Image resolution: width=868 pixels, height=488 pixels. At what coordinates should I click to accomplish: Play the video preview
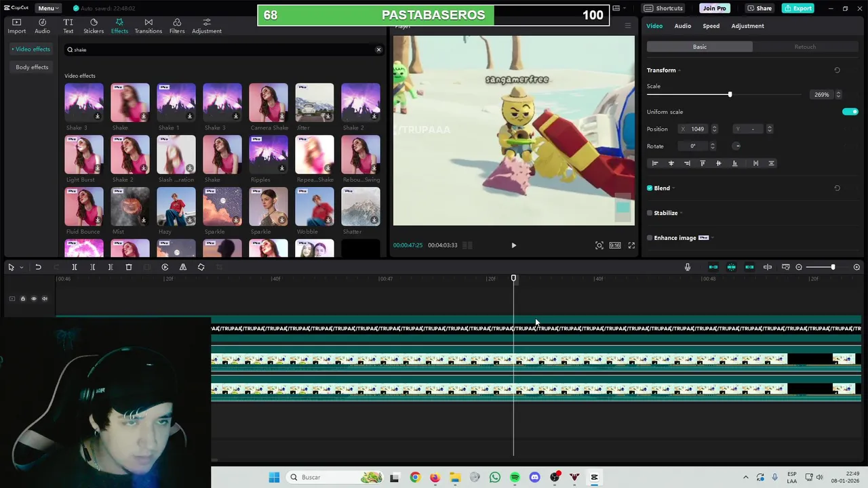click(x=513, y=245)
